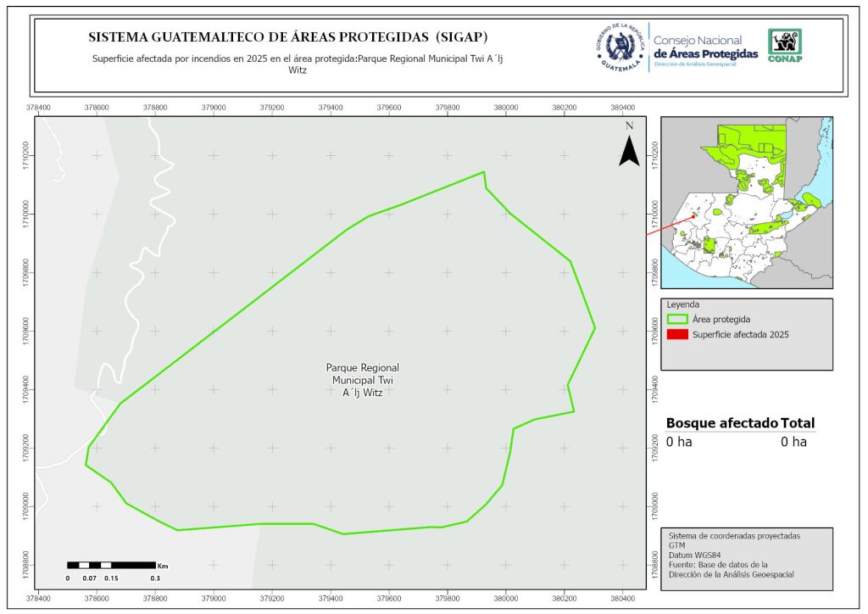The image size is (868, 614).
Task: Click the 0 ha value under Bosque afectado
Action: [x=679, y=442]
